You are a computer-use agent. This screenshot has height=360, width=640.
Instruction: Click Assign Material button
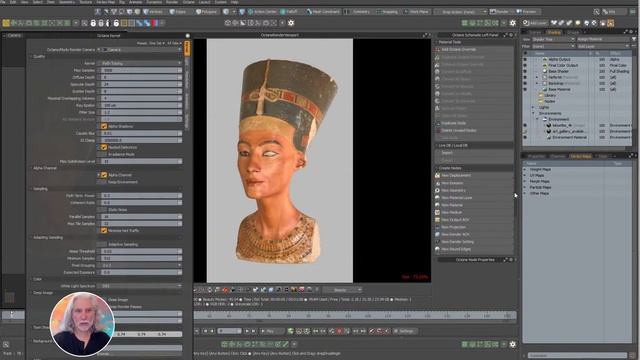(603, 39)
